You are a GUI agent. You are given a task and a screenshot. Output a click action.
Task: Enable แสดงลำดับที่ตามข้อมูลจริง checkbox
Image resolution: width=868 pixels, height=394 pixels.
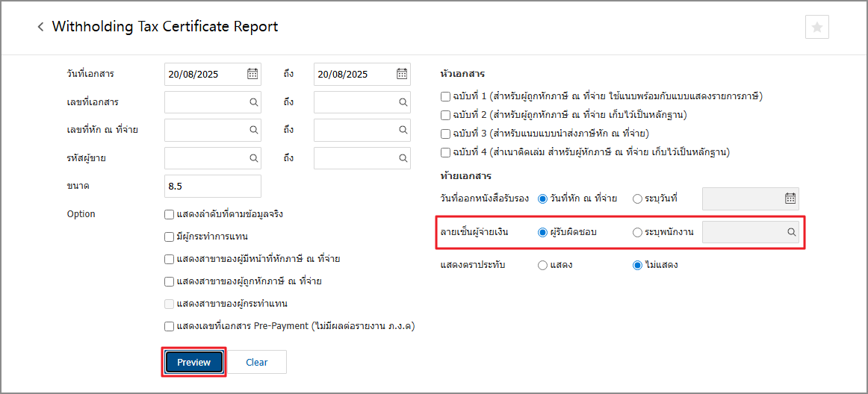pyautogui.click(x=170, y=215)
